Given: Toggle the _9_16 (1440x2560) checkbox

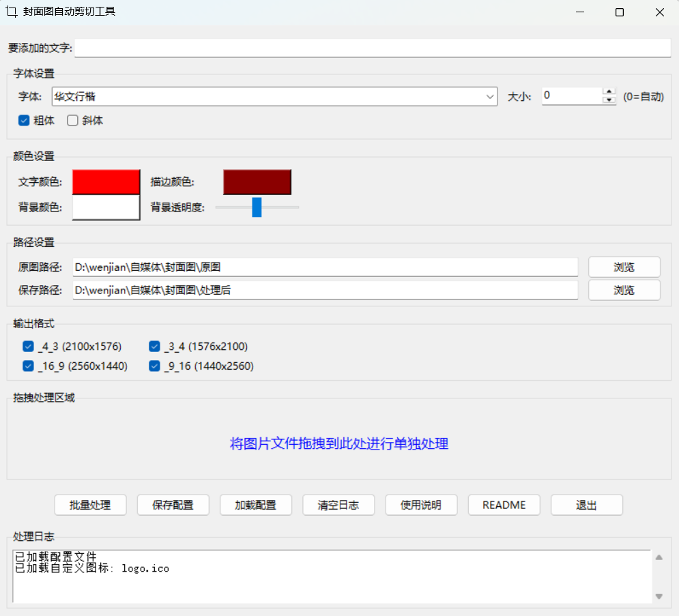Looking at the screenshot, I should pyautogui.click(x=154, y=366).
